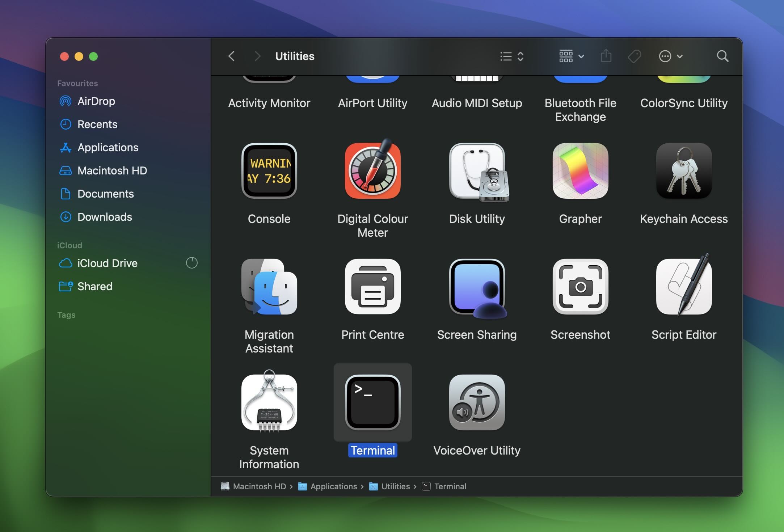Open the Console app icon

tap(269, 171)
